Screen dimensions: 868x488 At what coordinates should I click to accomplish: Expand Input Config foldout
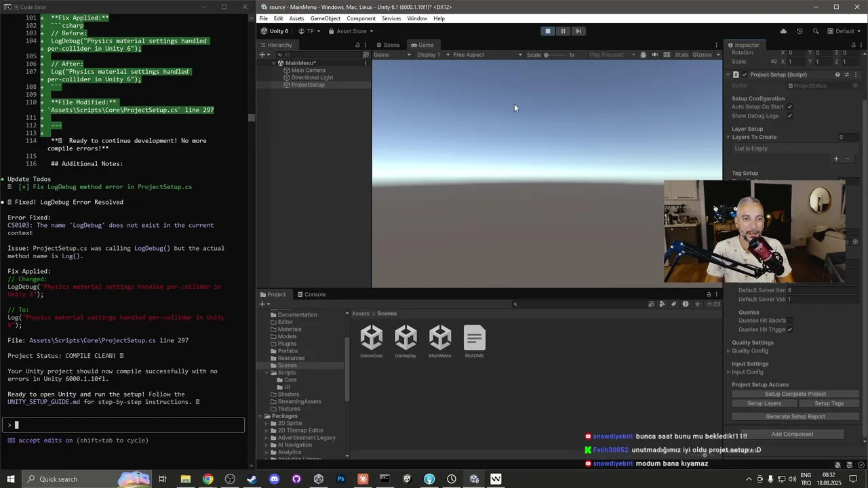click(x=729, y=372)
